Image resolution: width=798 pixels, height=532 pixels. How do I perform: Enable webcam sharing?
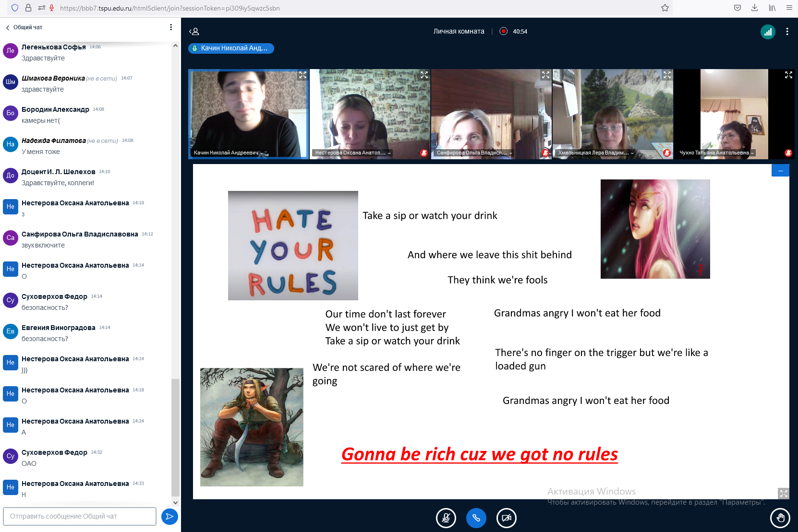507,518
